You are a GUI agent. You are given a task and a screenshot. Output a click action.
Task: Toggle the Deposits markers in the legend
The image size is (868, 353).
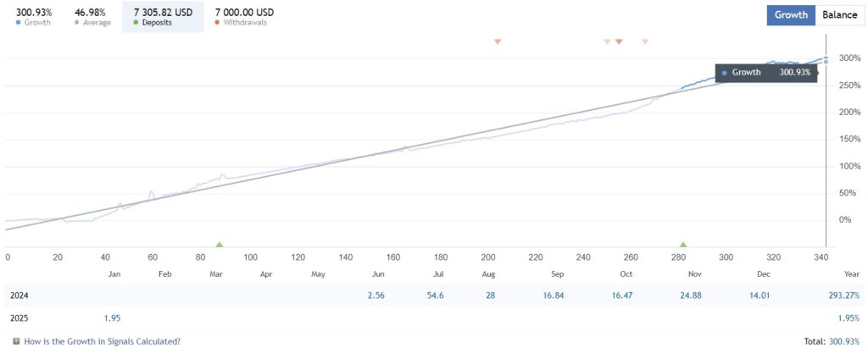[161, 17]
